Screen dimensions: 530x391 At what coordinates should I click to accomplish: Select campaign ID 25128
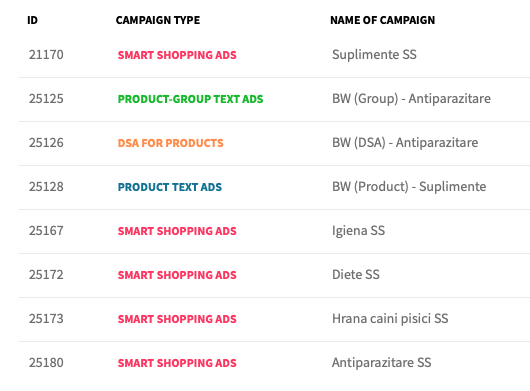click(46, 187)
